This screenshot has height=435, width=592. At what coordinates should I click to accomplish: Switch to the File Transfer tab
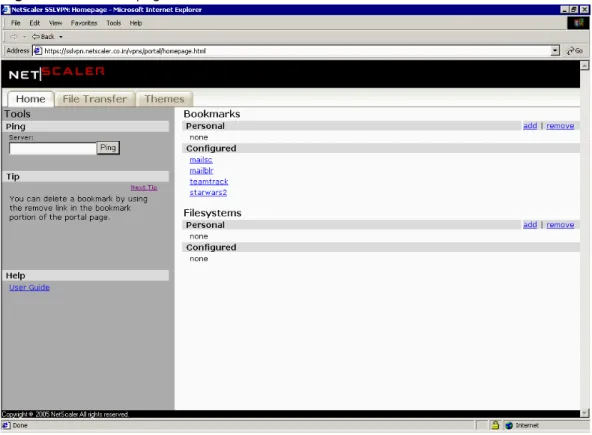tap(95, 99)
